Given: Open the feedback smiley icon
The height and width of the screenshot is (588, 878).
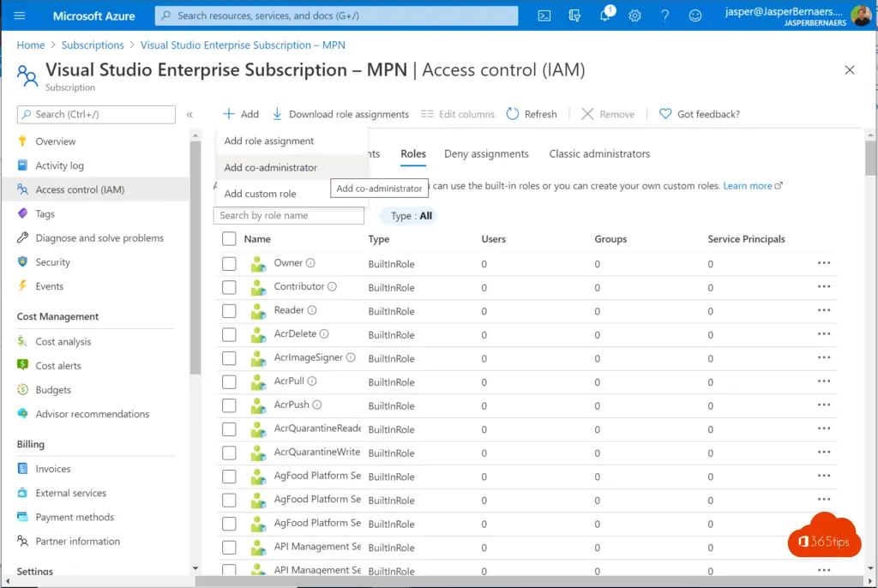Looking at the screenshot, I should (695, 15).
